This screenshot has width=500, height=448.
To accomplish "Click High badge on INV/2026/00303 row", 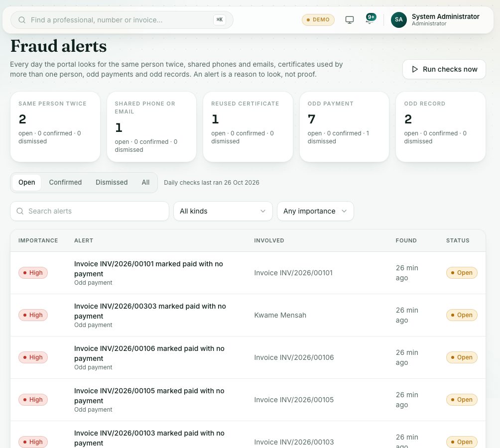I will click(x=33, y=315).
